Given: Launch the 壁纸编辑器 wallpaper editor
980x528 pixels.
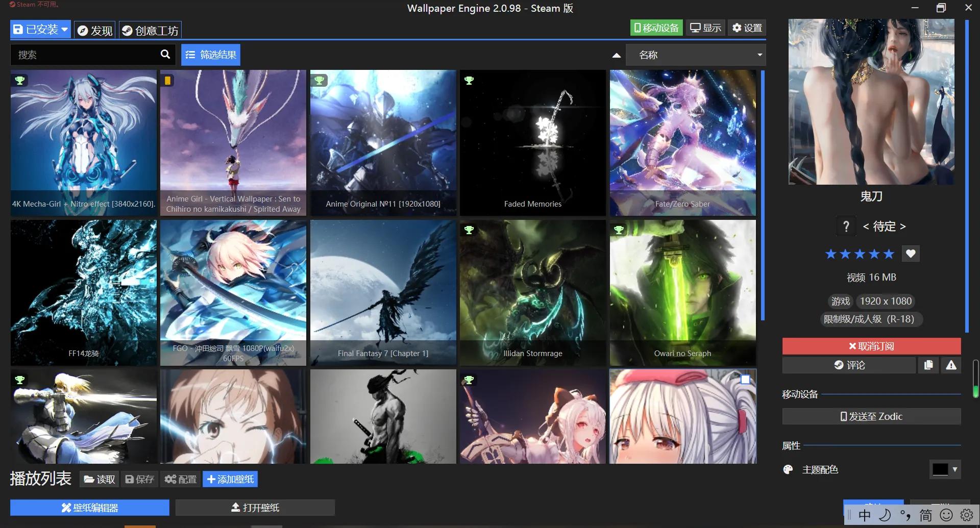Looking at the screenshot, I should [x=90, y=508].
